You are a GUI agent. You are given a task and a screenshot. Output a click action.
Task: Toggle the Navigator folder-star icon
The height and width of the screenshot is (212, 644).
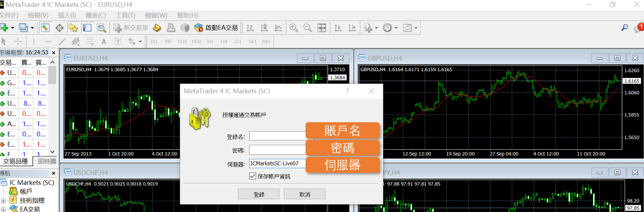[73, 28]
